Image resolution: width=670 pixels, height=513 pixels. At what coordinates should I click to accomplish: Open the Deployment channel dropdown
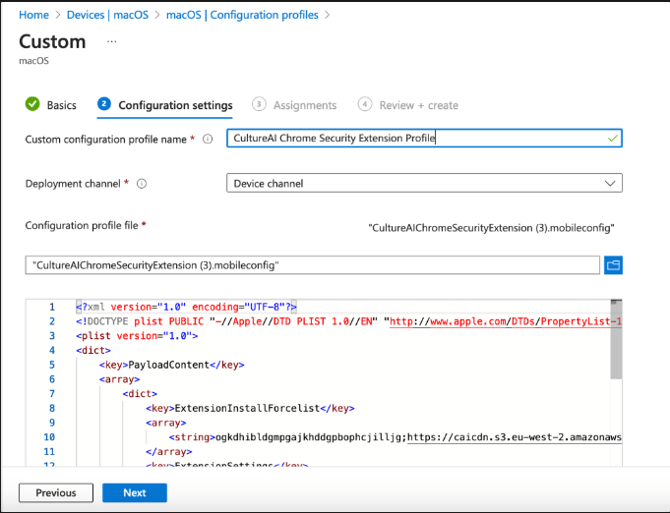click(424, 183)
